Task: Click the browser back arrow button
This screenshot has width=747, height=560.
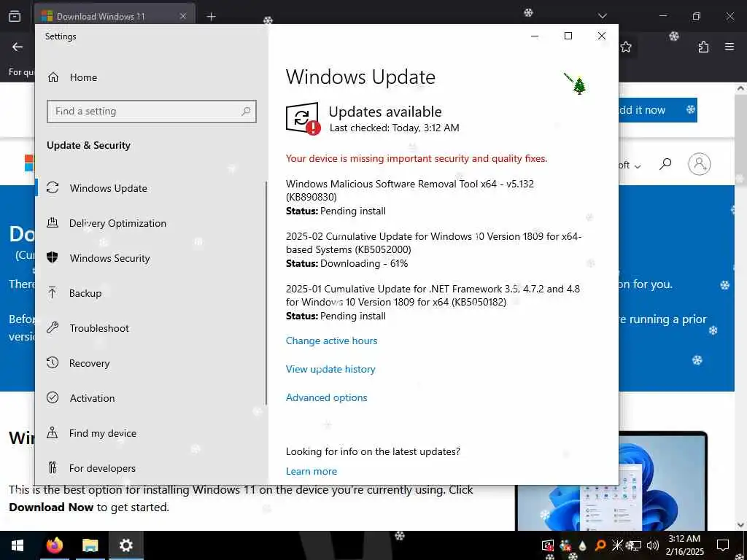Action: coord(18,47)
